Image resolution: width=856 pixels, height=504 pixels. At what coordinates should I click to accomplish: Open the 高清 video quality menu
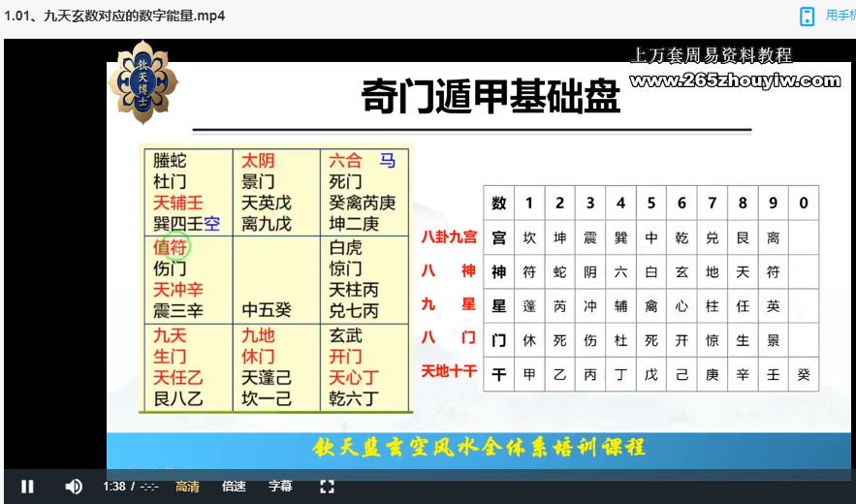[187, 487]
